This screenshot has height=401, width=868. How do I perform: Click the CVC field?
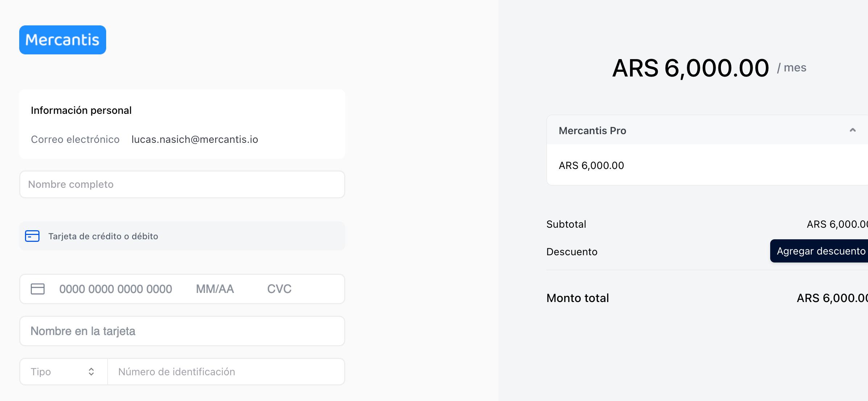[x=279, y=289]
